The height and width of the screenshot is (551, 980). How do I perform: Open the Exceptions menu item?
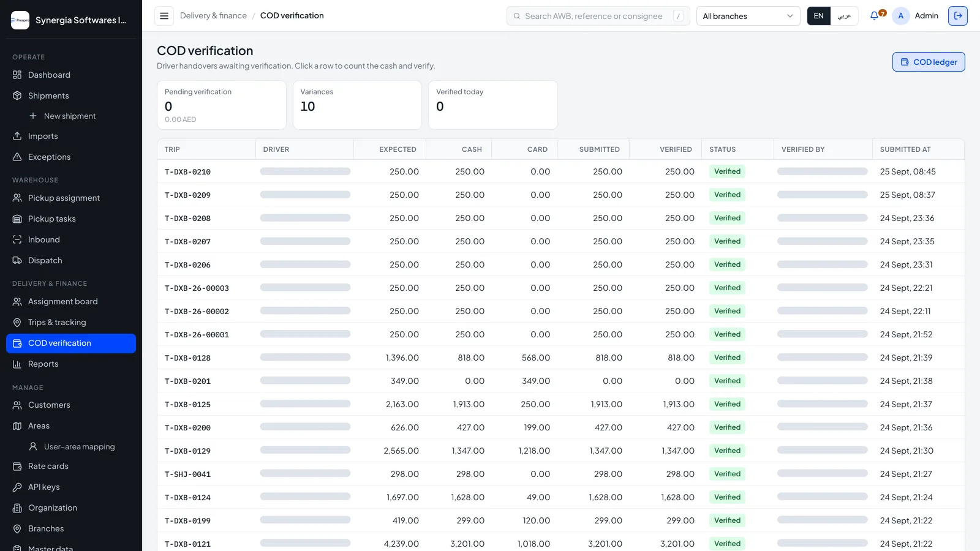tap(71, 157)
